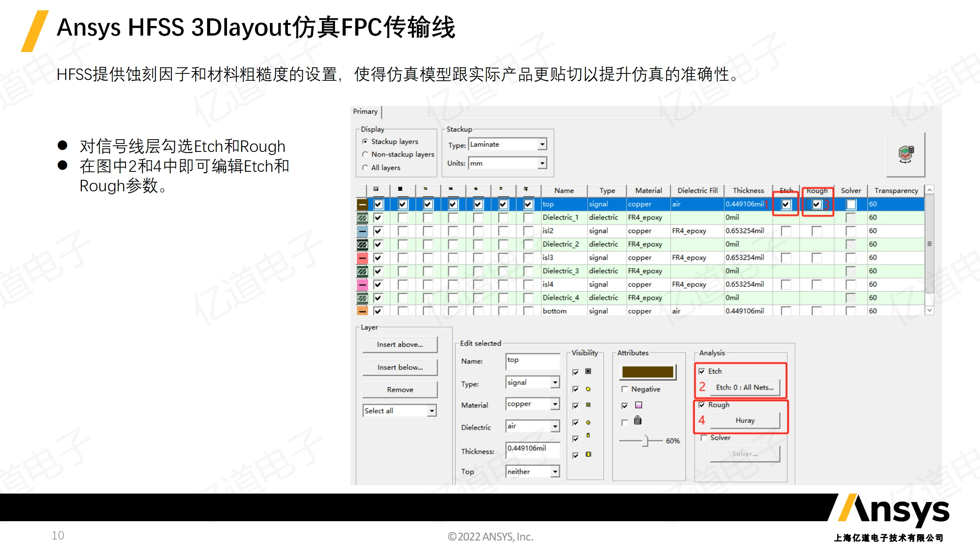Click the Name column header
Viewport: 980px width, 551px height.
[564, 191]
